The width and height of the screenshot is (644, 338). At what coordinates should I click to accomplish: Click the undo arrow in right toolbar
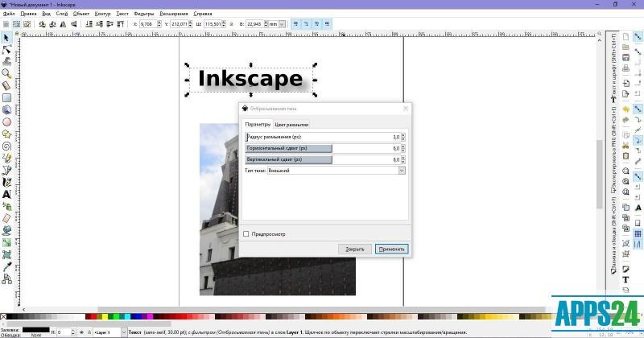pyautogui.click(x=625, y=109)
